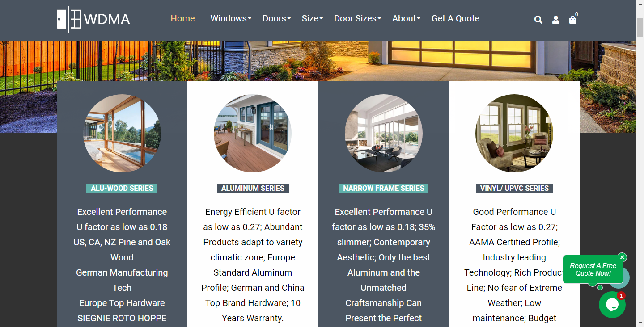The image size is (644, 327).
Task: Expand the Doors dropdown menu
Action: (x=277, y=18)
